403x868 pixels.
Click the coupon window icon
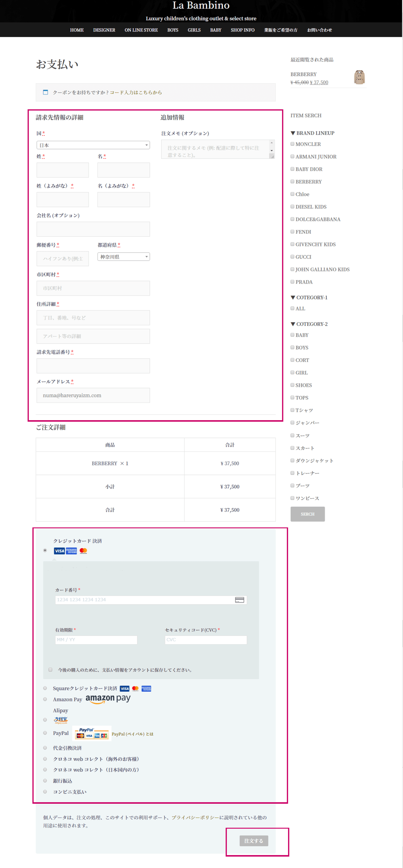[x=45, y=92]
